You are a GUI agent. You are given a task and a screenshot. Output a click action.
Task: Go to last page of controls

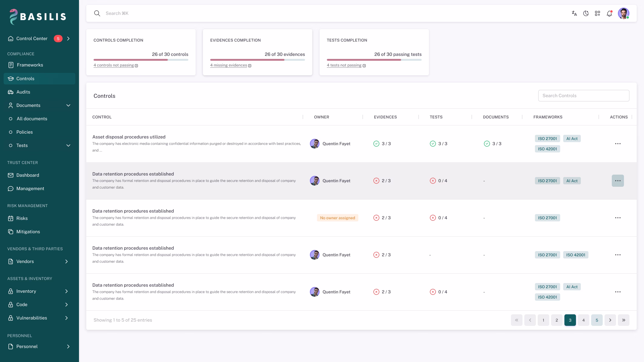[x=624, y=320]
